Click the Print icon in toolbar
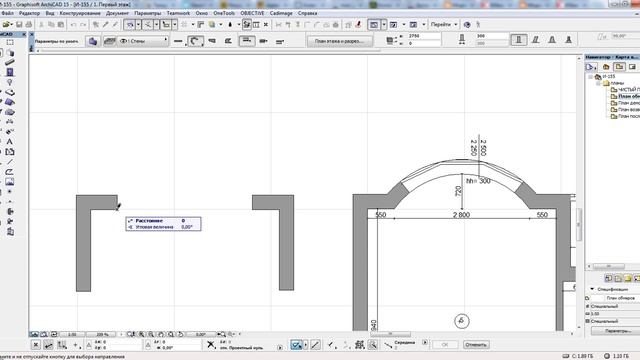The width and height of the screenshot is (640, 360). 29,24
